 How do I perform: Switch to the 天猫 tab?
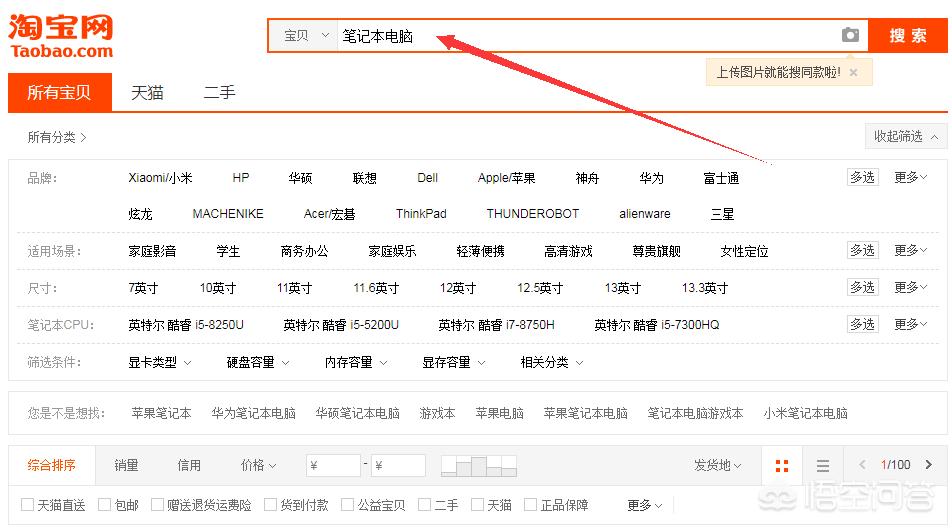[x=148, y=92]
